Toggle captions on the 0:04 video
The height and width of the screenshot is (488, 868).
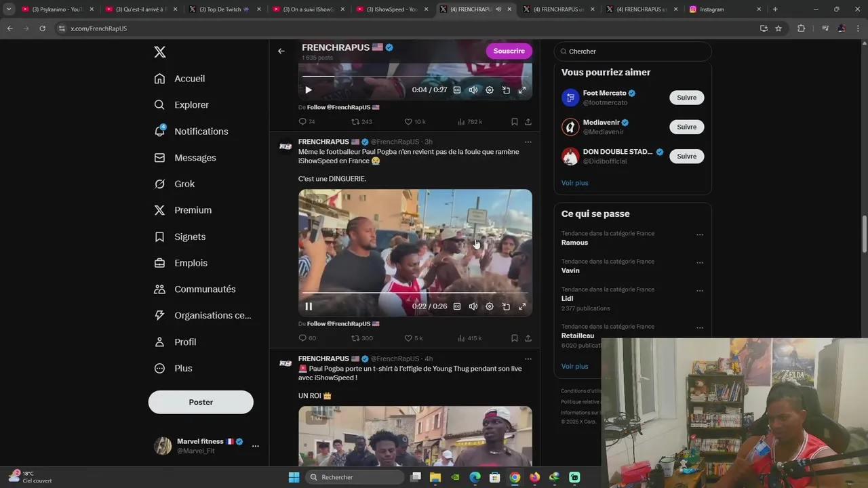[x=457, y=90]
